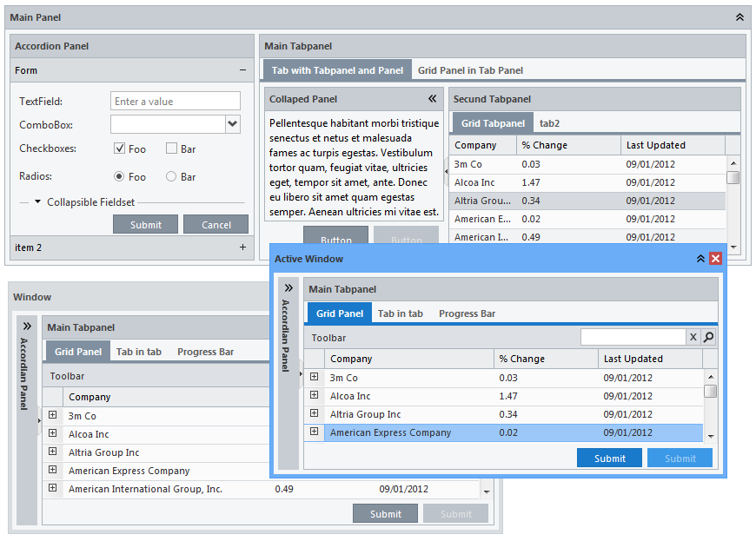Expand Altria Group Inc row in background Window
This screenshot has width=756, height=541.
click(x=52, y=452)
